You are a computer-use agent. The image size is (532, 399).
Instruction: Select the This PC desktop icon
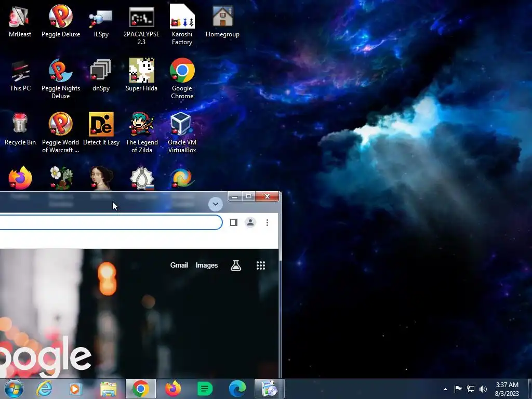pyautogui.click(x=20, y=75)
